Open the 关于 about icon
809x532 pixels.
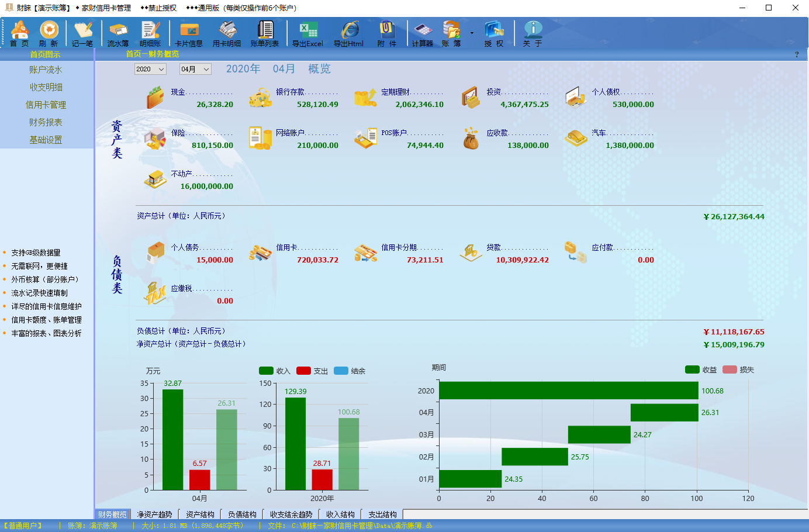point(533,33)
